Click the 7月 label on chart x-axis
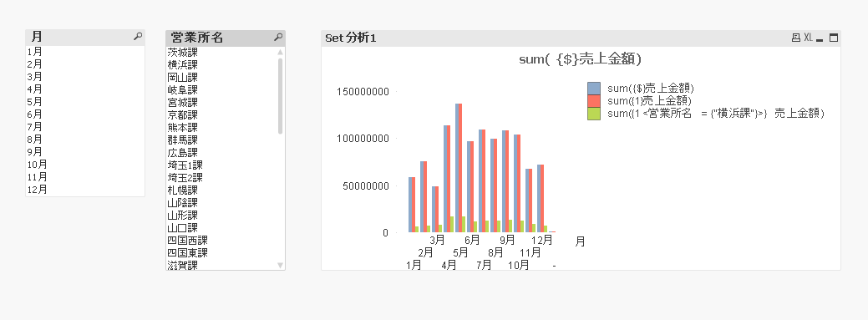This screenshot has width=868, height=320. [484, 265]
